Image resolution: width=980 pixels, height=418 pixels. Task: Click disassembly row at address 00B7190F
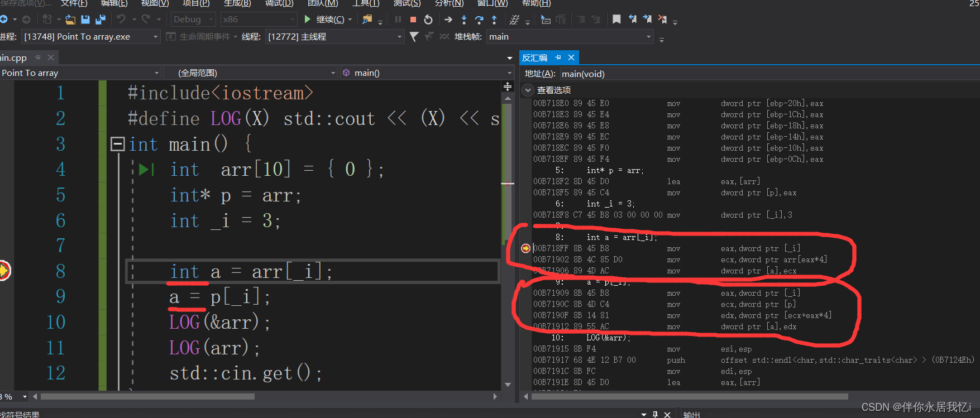tap(682, 315)
